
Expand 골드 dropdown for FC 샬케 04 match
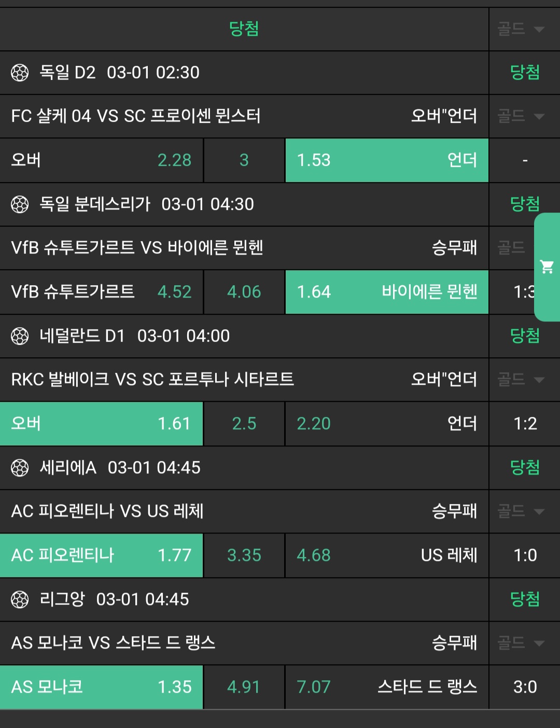522,116
